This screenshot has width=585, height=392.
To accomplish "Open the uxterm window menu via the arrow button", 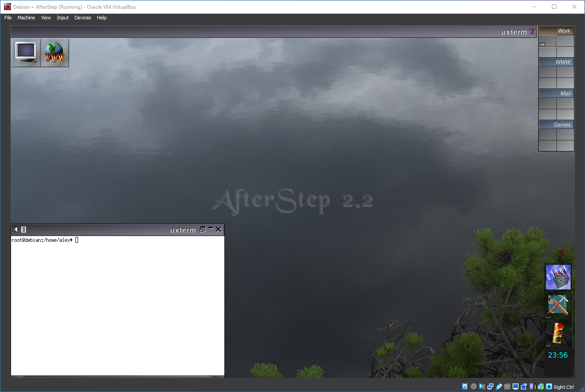I will [x=16, y=229].
